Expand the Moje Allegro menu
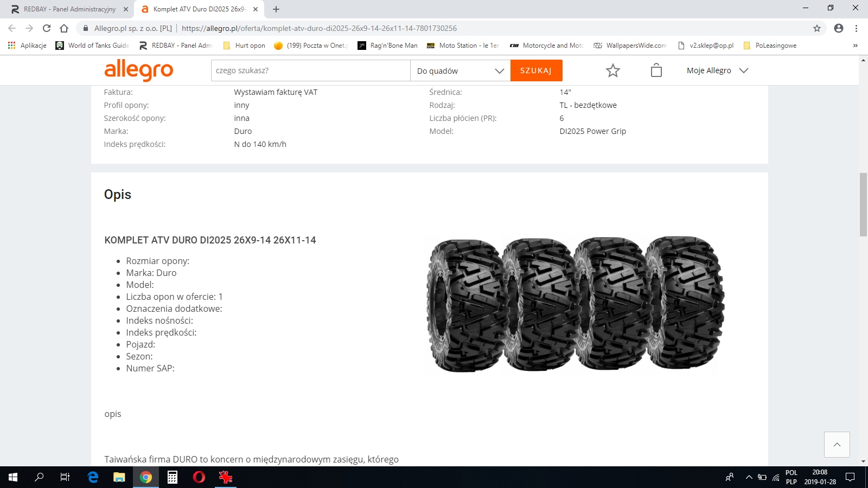This screenshot has width=868, height=488. pos(717,70)
